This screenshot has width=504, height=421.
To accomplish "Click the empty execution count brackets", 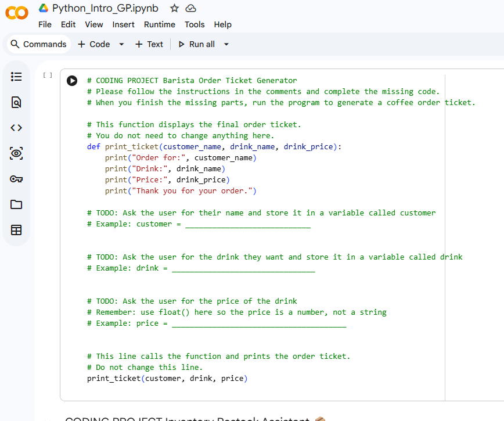I will pyautogui.click(x=48, y=75).
